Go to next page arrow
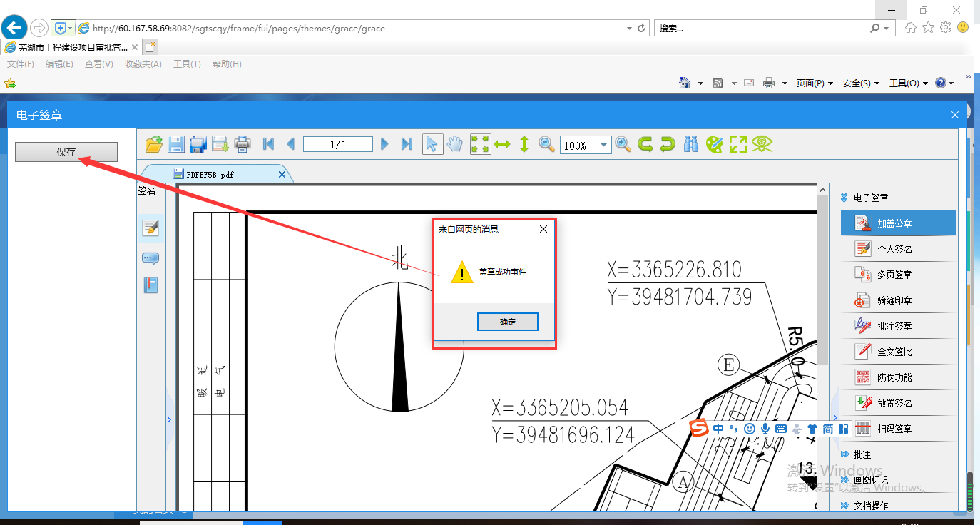This screenshot has height=525, width=980. click(384, 144)
